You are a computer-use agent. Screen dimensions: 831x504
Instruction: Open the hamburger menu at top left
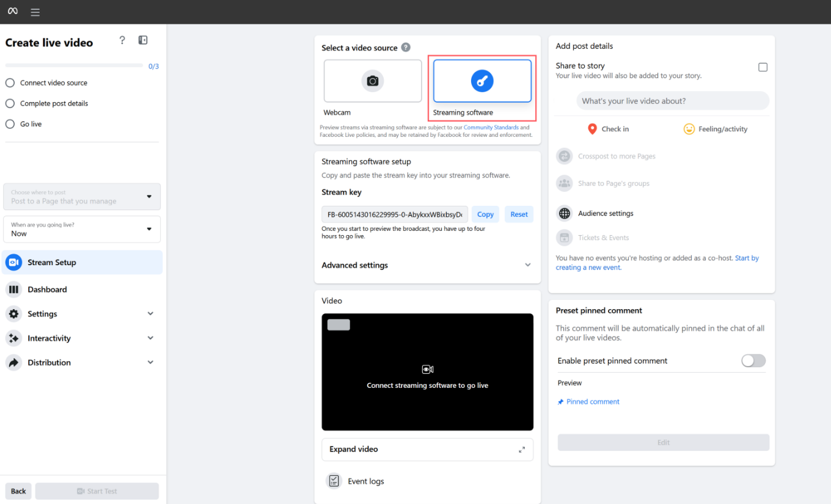point(35,12)
